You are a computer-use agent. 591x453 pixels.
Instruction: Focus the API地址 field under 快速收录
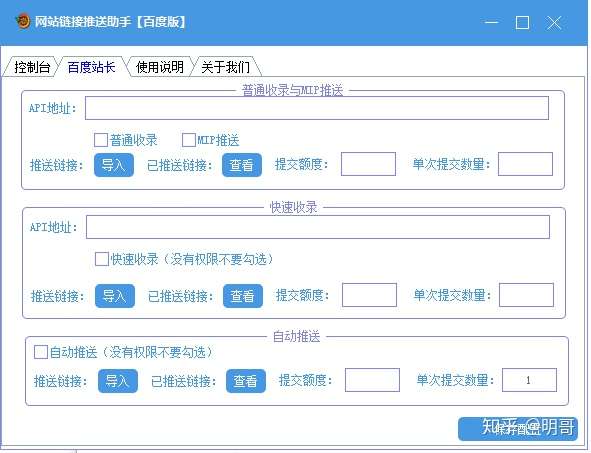(x=318, y=227)
